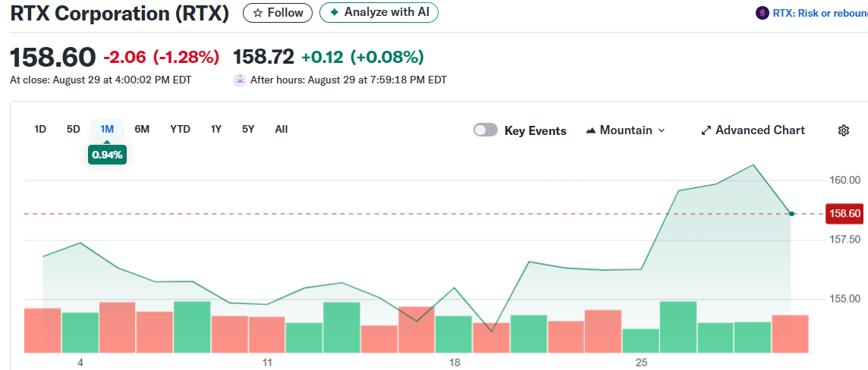Click the +0.12 (+0.08%) after-hours change
This screenshot has height=370, width=868.
pos(363,57)
